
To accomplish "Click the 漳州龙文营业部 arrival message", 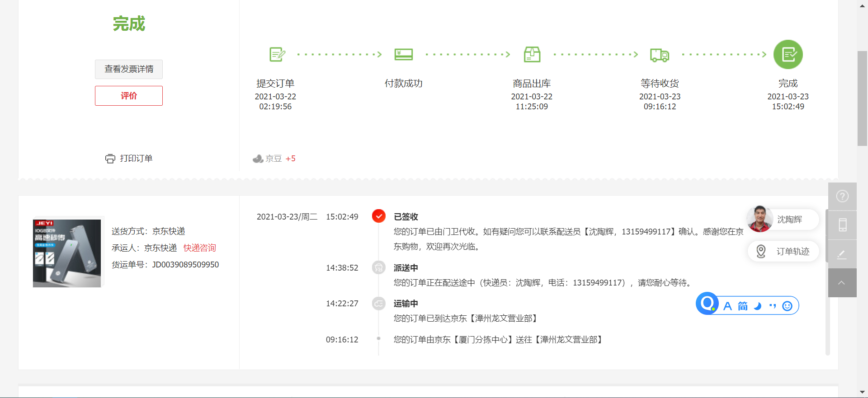I will point(467,318).
